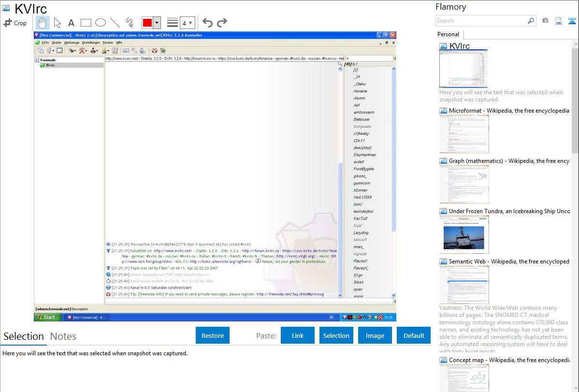Click 'Skripte' menu in KVIrc snapshot
The width and height of the screenshot is (579, 392).
[57, 43]
